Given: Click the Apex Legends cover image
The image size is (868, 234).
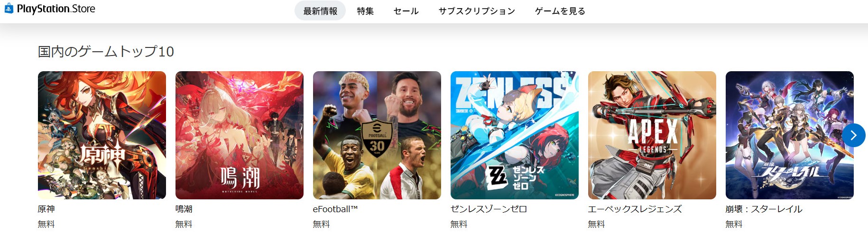Looking at the screenshot, I should click(x=652, y=135).
